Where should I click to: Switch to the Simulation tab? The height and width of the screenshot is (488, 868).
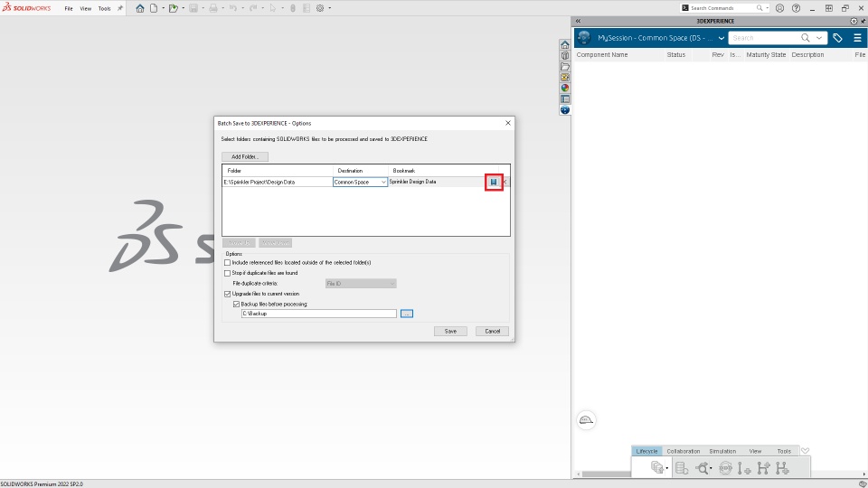[x=722, y=452]
